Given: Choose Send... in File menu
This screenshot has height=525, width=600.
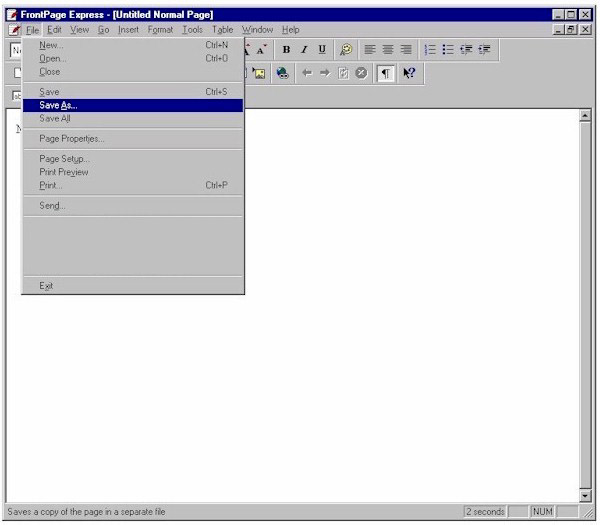Looking at the screenshot, I should 133,205.
